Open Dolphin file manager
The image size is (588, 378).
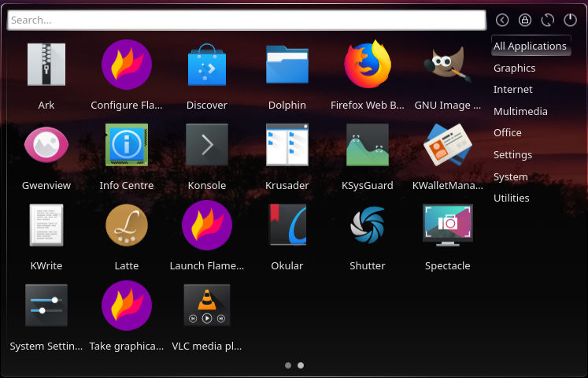[x=287, y=65]
